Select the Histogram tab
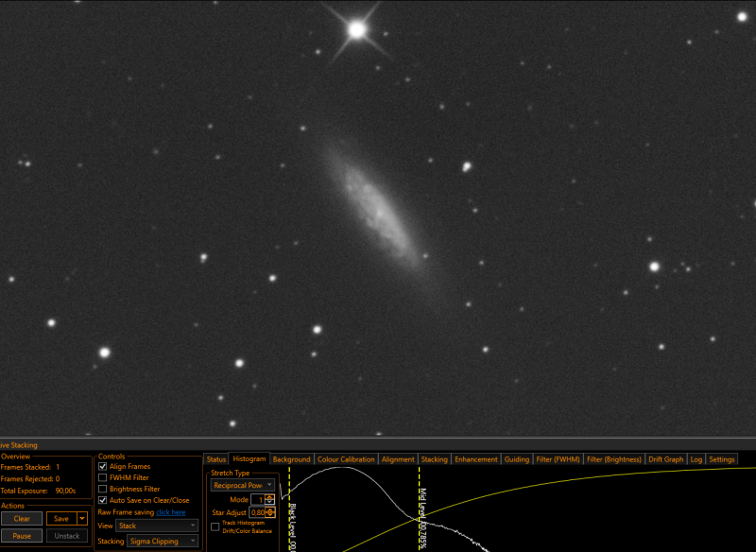The height and width of the screenshot is (552, 756). (x=249, y=459)
